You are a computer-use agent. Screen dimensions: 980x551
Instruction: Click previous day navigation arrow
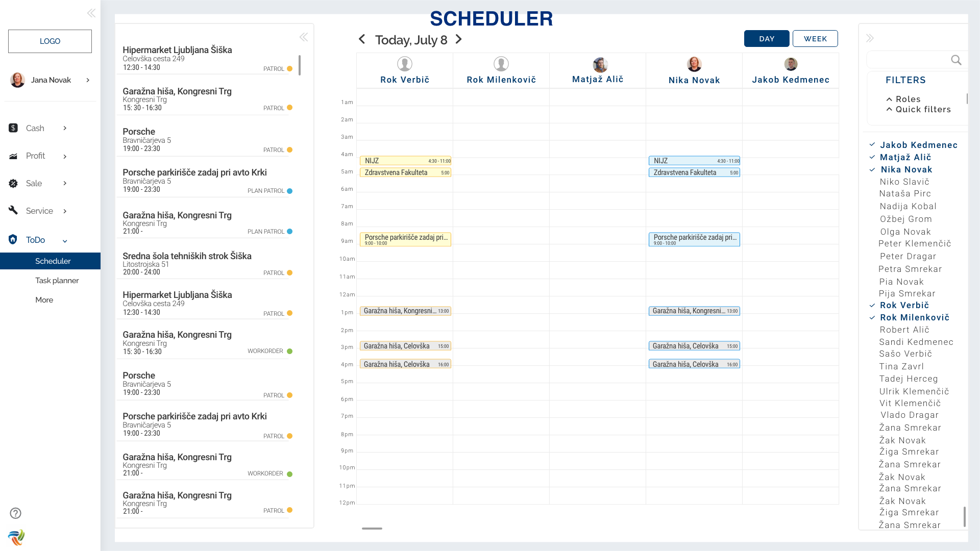pyautogui.click(x=362, y=39)
